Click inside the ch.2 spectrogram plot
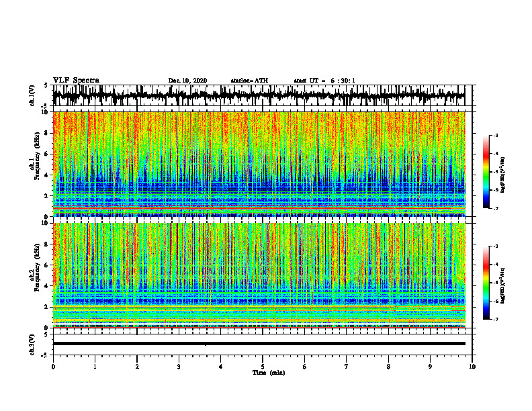 [259, 275]
